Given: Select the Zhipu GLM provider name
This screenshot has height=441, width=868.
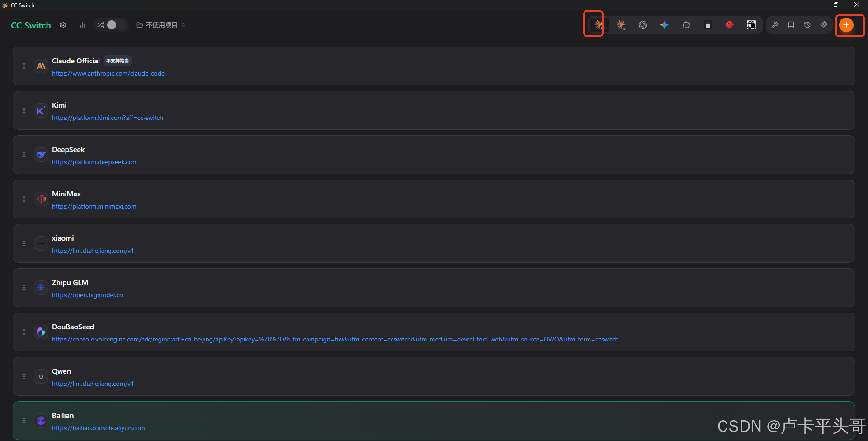Looking at the screenshot, I should click(70, 282).
